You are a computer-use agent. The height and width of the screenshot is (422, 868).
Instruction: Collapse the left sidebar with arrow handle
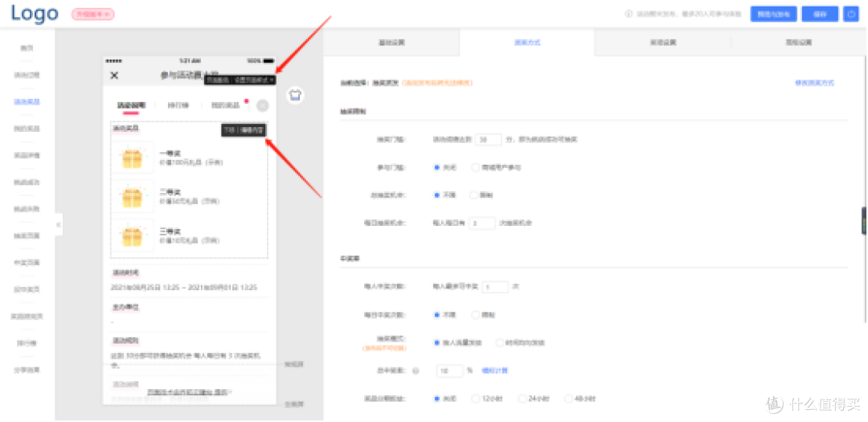(59, 224)
